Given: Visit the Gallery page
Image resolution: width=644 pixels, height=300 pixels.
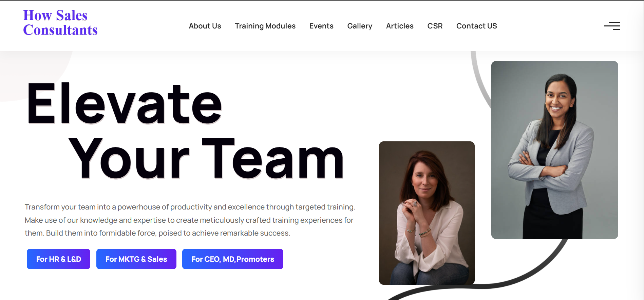Looking at the screenshot, I should point(360,26).
